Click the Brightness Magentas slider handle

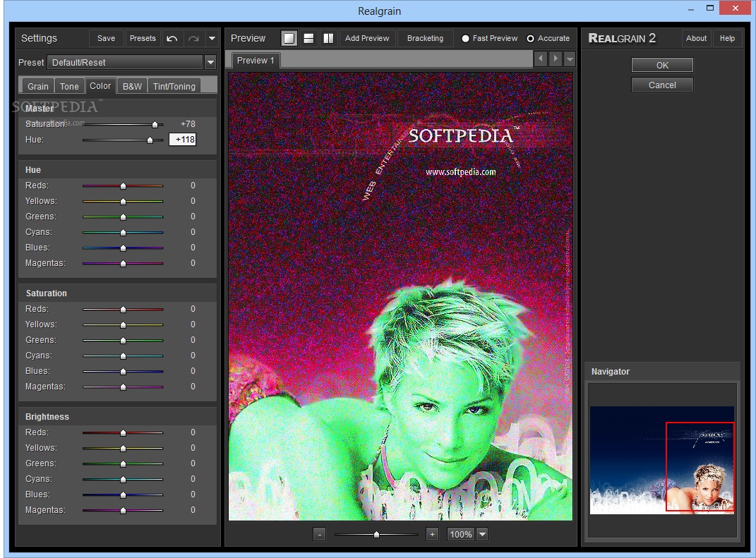[x=123, y=510]
